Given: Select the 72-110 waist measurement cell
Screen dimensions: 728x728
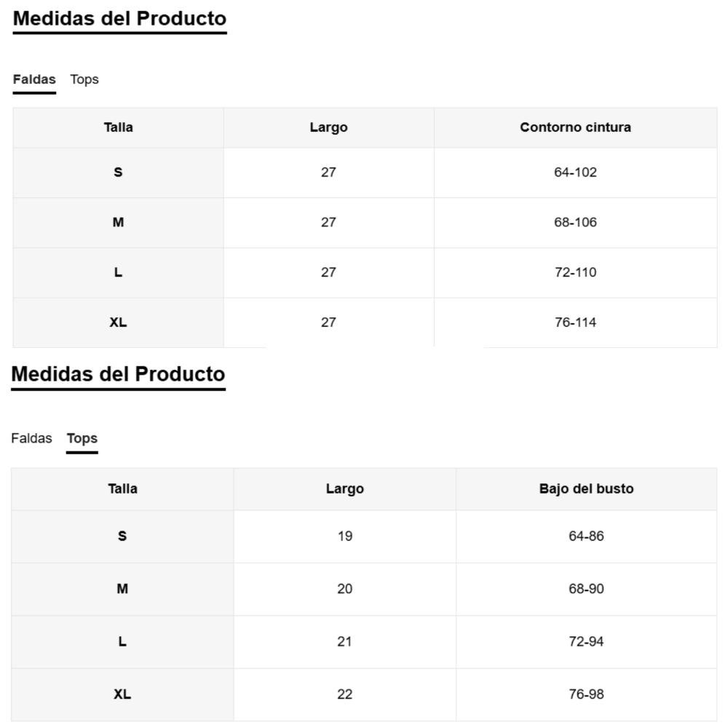Looking at the screenshot, I should pyautogui.click(x=575, y=272).
